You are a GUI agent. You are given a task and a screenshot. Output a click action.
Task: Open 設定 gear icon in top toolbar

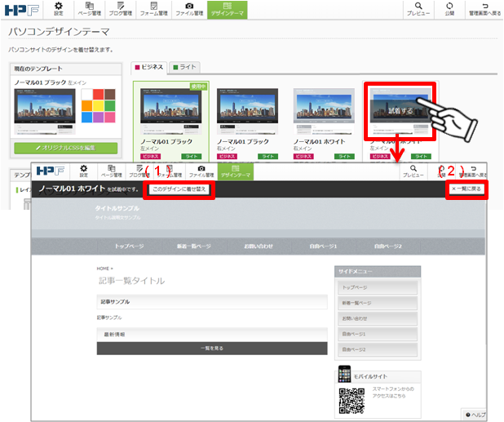(x=58, y=10)
